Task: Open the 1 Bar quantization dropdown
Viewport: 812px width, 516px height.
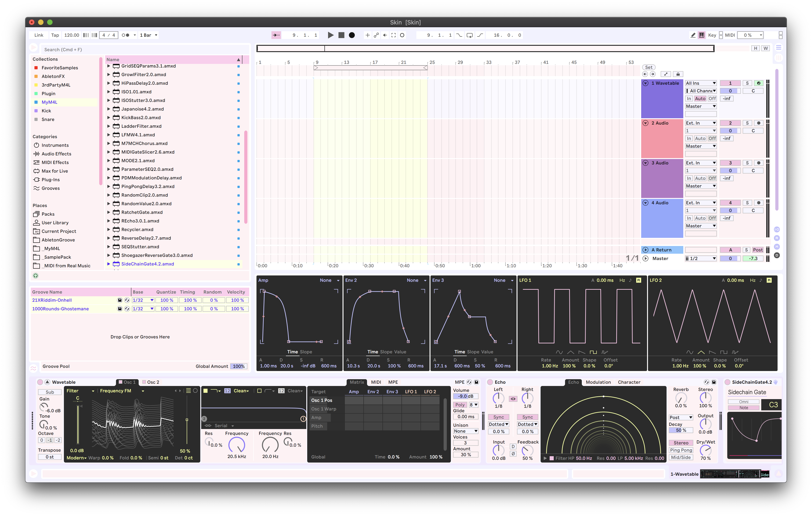Action: click(148, 35)
